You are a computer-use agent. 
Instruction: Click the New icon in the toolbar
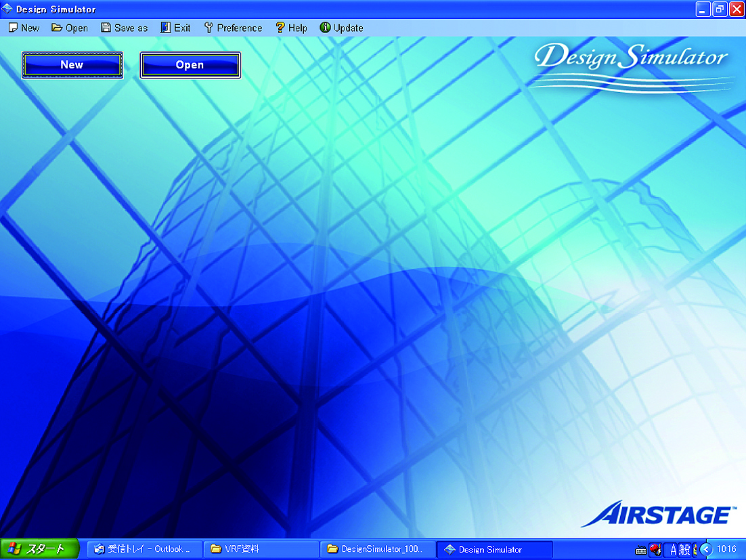click(x=13, y=28)
